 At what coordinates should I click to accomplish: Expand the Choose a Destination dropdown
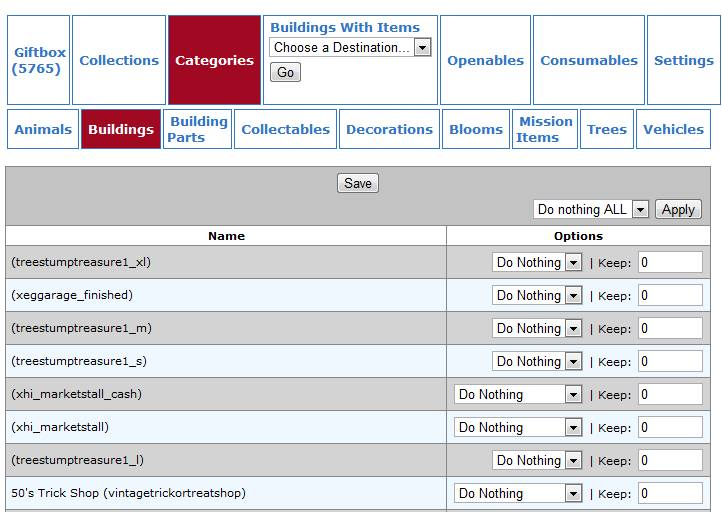350,47
